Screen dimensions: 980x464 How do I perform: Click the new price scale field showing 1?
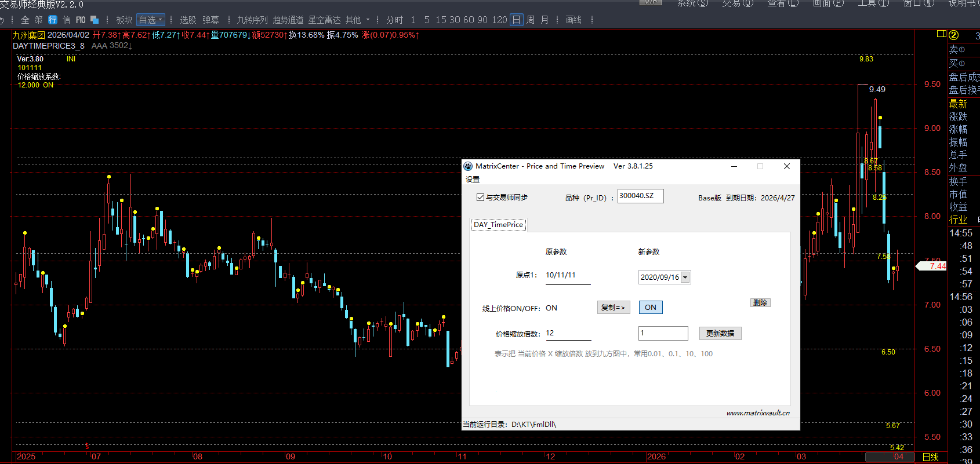663,333
